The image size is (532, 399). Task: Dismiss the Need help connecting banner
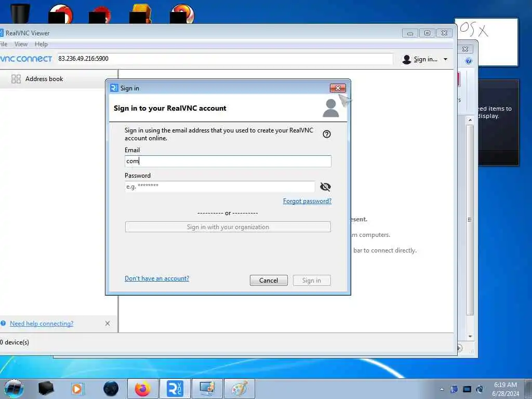[x=108, y=323]
